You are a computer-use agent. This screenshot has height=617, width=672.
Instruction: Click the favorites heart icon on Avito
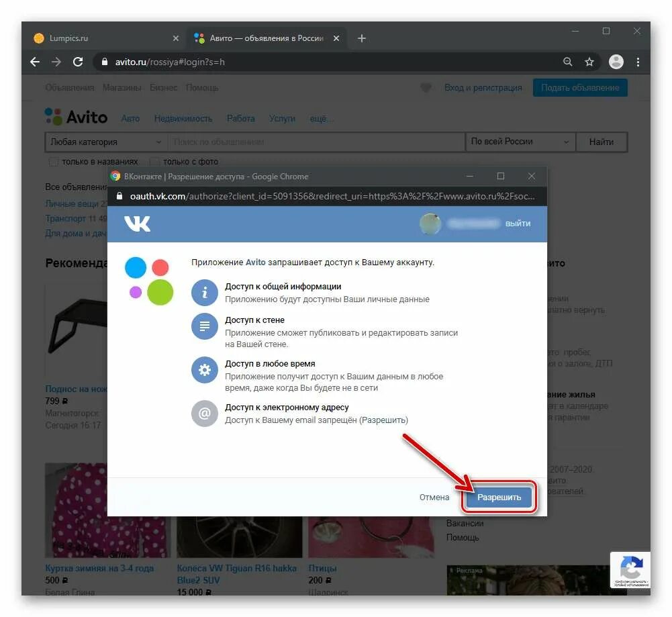pyautogui.click(x=426, y=87)
